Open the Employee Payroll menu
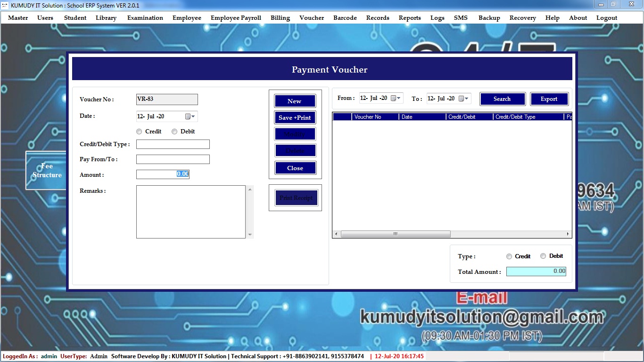Screen dimensions: 644x362 (x=236, y=18)
